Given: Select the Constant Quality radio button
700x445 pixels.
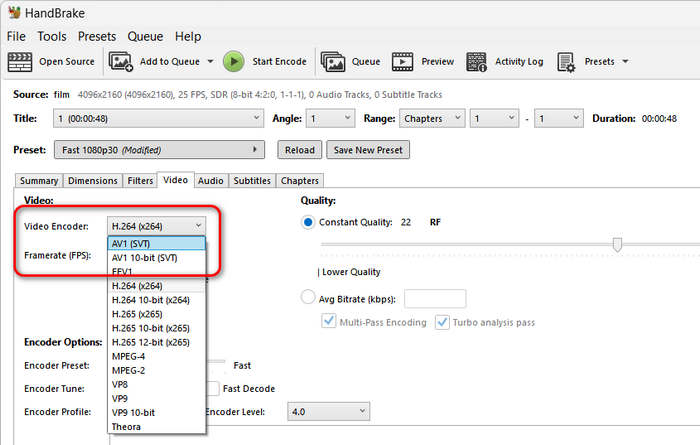Looking at the screenshot, I should tap(308, 222).
